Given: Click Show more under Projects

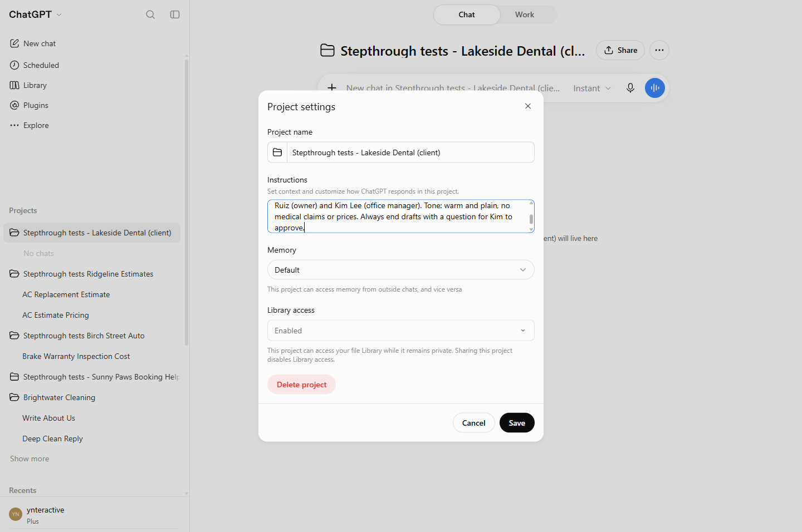Looking at the screenshot, I should click(30, 459).
